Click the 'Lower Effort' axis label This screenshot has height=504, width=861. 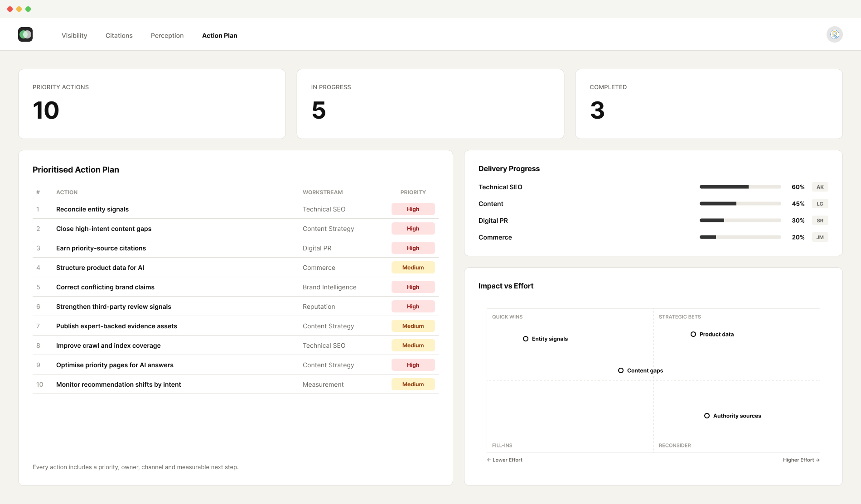(505, 460)
